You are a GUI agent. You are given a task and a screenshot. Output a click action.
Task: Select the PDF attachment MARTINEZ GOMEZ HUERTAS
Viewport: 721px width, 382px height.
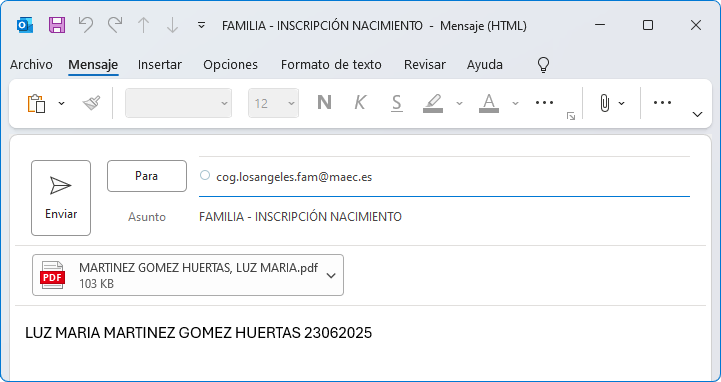tap(188, 275)
